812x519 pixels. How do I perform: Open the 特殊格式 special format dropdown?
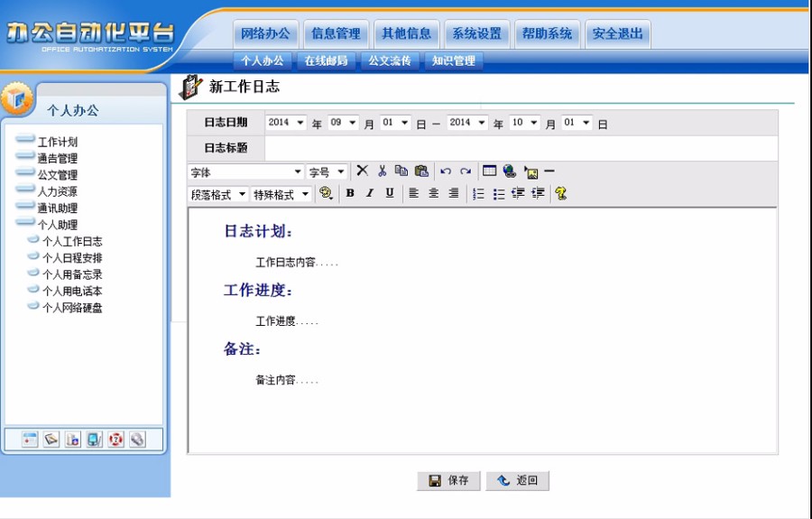[281, 194]
